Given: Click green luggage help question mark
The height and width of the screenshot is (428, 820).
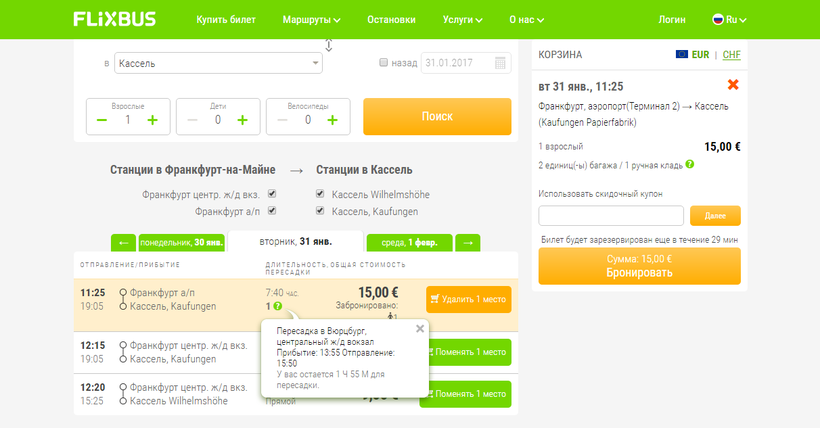Looking at the screenshot, I should coord(689,164).
